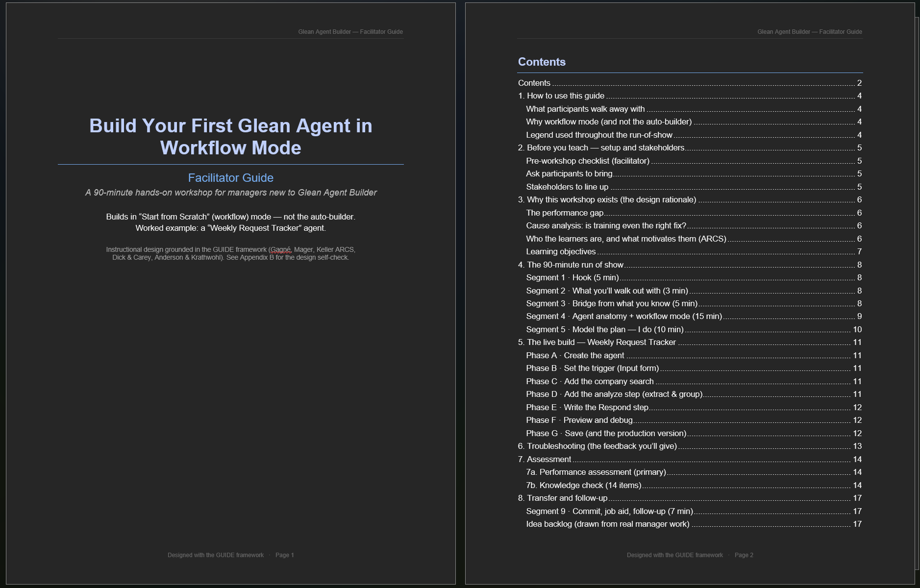Click 'Learning objectives' contents entry
Screen dimensions: 920x588
pos(694,252)
